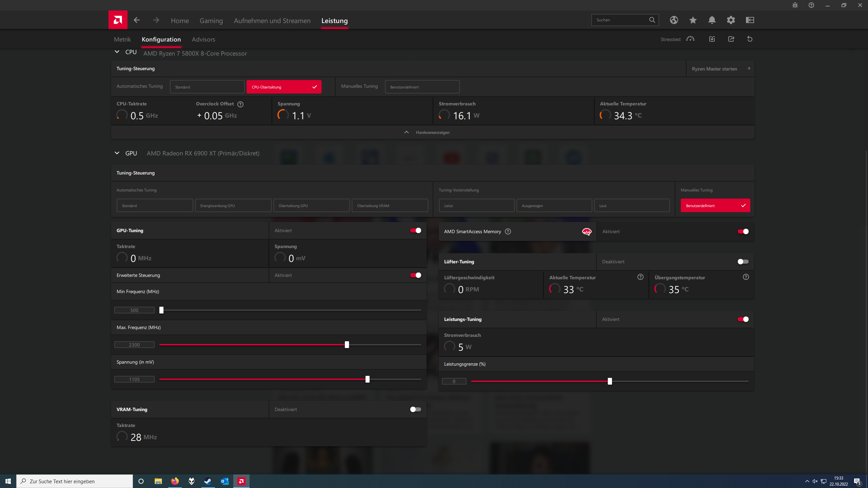
Task: Open the web browser globe icon
Action: pyautogui.click(x=674, y=20)
